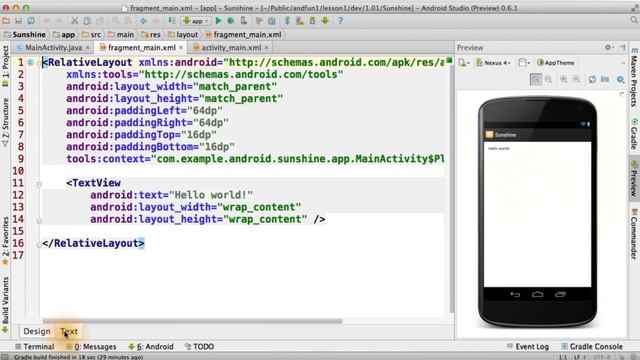Collapse TextView tag at line 11

click(39, 184)
